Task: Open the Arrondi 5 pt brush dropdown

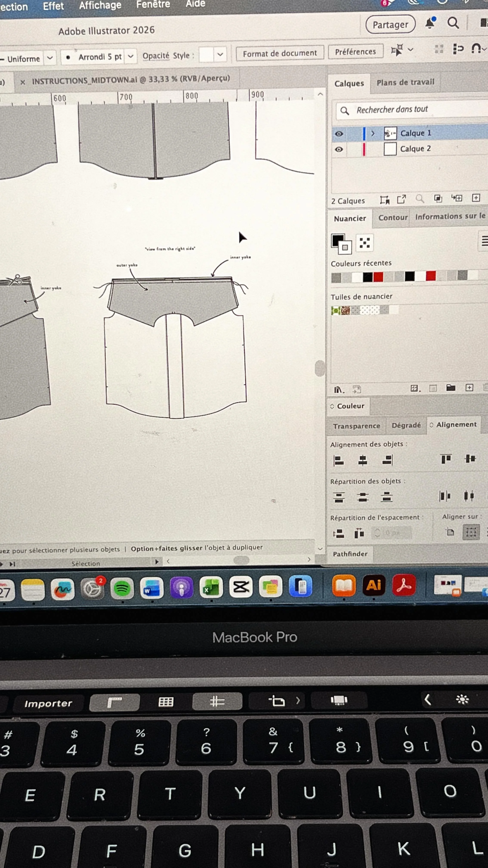Action: coord(131,56)
